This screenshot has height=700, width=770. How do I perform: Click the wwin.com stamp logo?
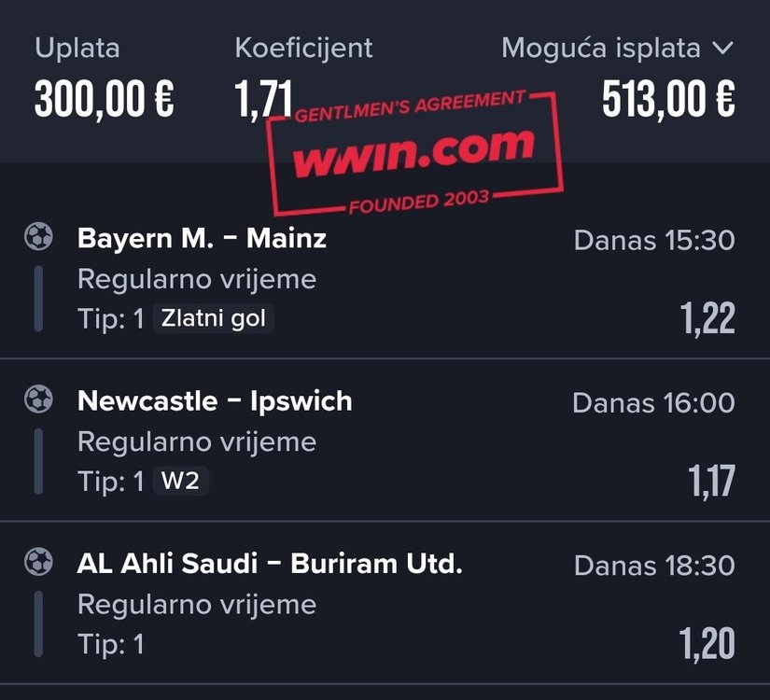(x=414, y=153)
